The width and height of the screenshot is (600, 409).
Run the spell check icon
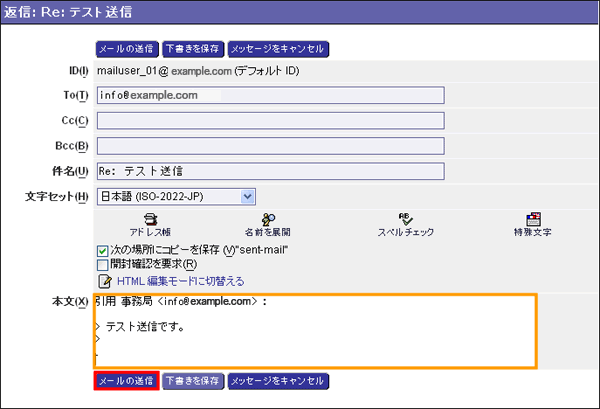tap(405, 219)
